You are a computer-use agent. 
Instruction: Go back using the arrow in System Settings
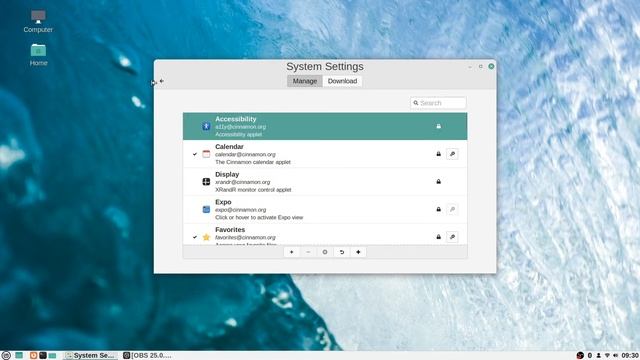pos(162,81)
